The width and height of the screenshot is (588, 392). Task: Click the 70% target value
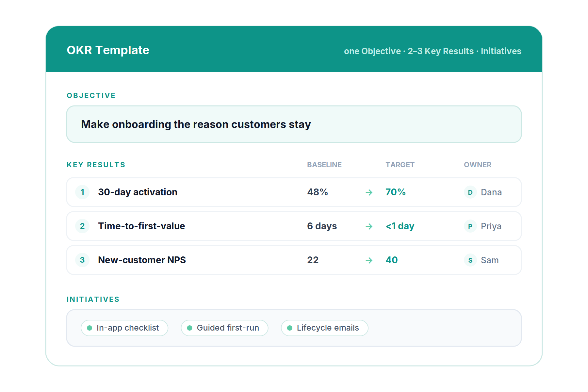[x=396, y=192]
